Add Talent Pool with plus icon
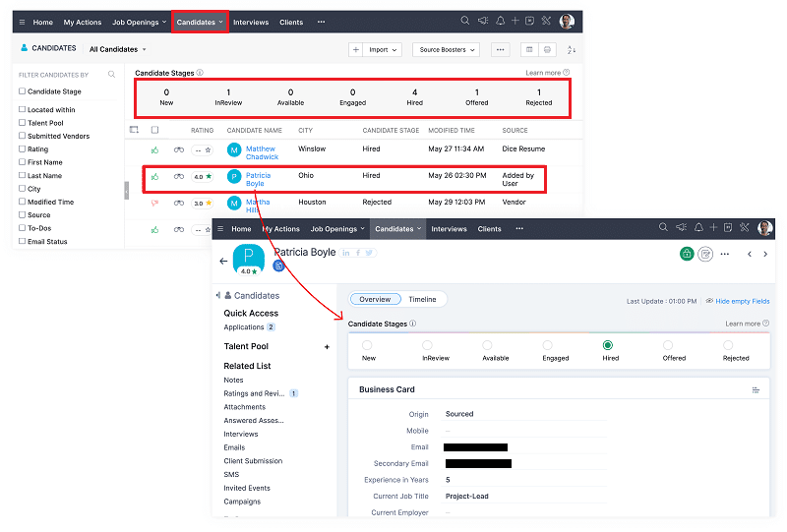This screenshot has height=532, width=787. tap(327, 347)
